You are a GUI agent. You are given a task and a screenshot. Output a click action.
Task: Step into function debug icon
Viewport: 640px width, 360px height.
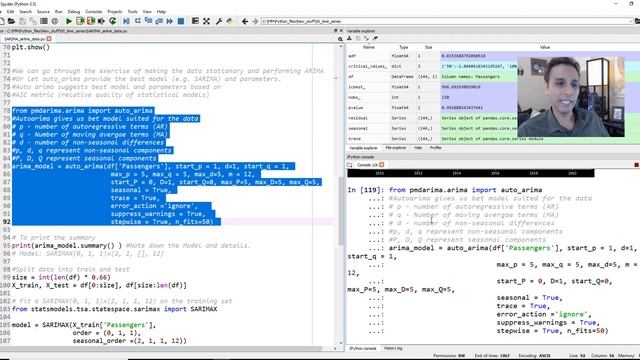coord(148,21)
